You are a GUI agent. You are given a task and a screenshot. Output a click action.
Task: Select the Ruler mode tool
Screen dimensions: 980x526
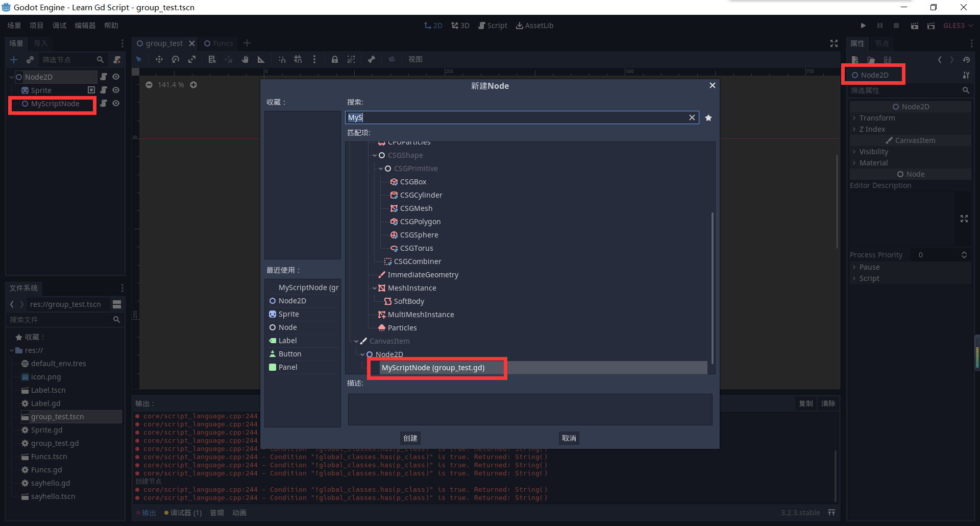click(261, 59)
